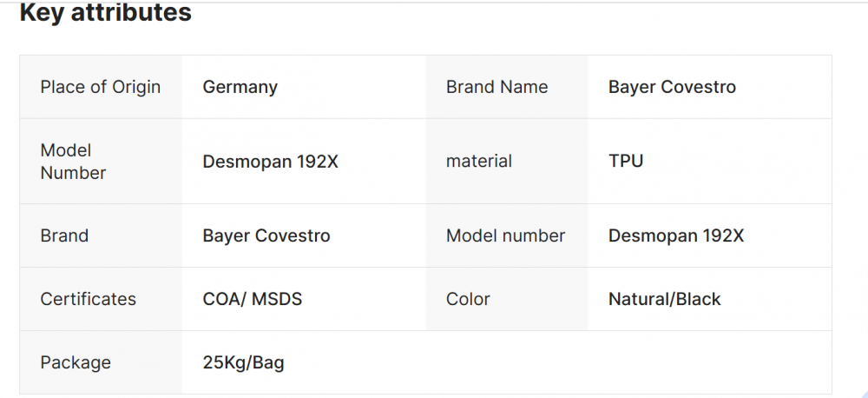Select the 25Kg/Bag package value
The width and height of the screenshot is (868, 398).
[x=243, y=362]
